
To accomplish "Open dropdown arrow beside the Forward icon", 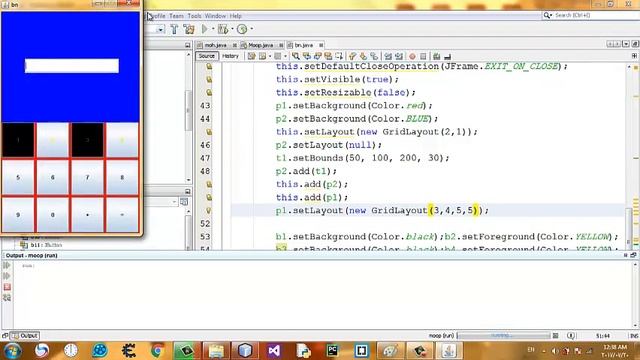I will coord(285,56).
